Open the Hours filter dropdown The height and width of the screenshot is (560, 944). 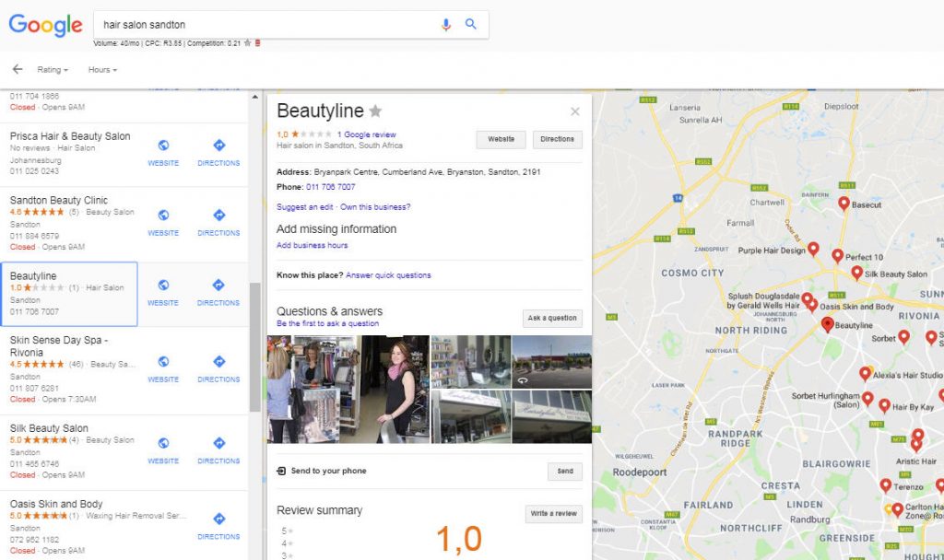[102, 70]
